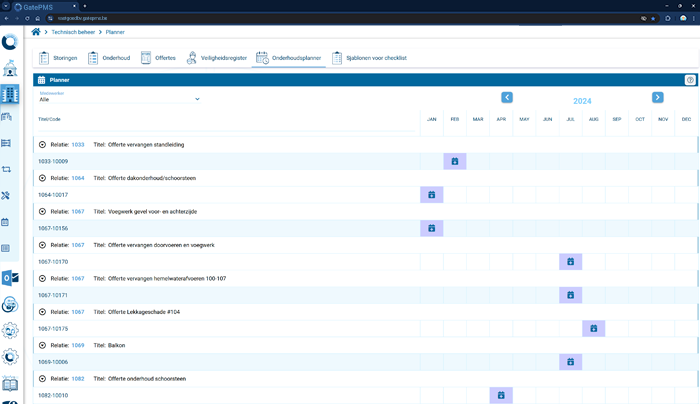This screenshot has height=404, width=700.
Task: Bookmark page with browser star icon
Action: coord(652,18)
